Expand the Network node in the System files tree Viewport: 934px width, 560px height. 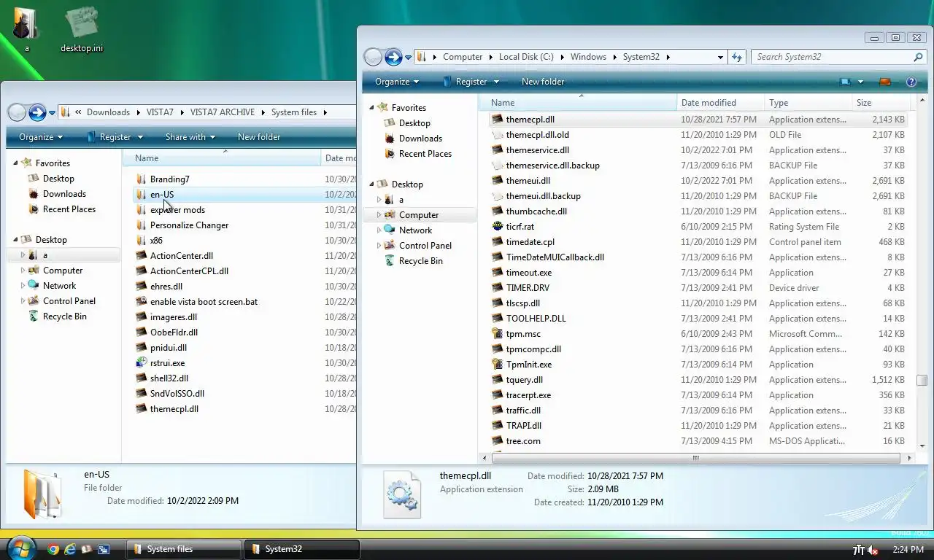[x=23, y=286]
